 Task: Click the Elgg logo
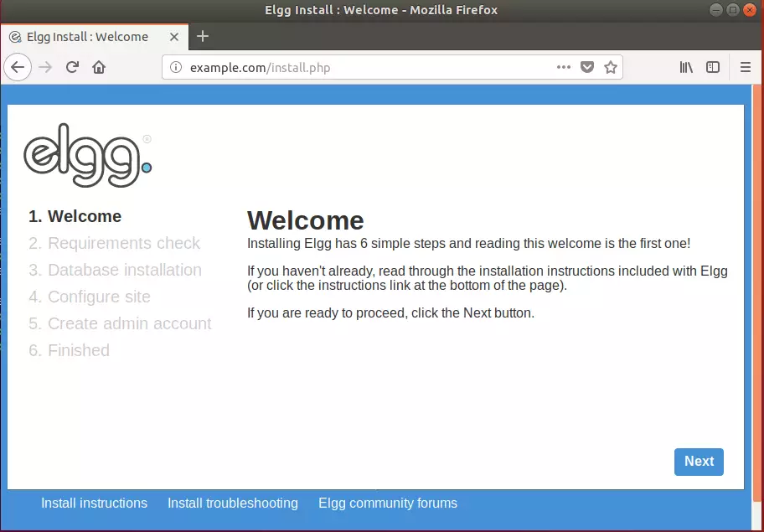pos(88,155)
